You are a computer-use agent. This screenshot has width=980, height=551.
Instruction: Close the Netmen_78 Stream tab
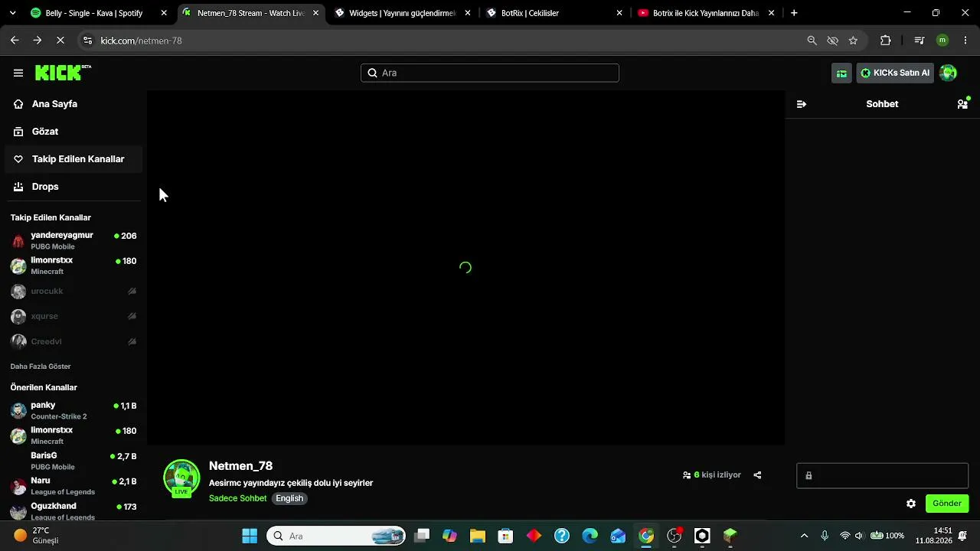point(315,13)
